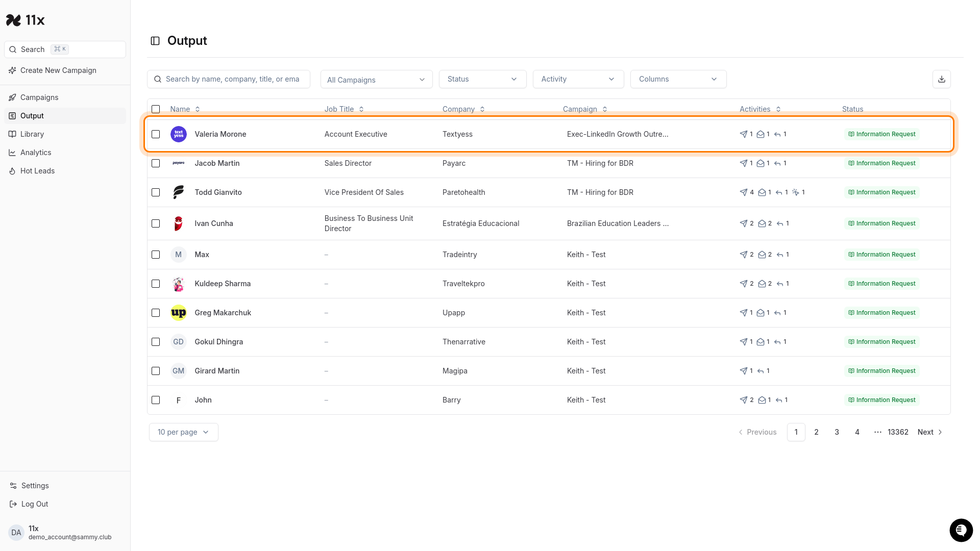980x551 pixels.
Task: Click Log Out
Action: [65, 504]
